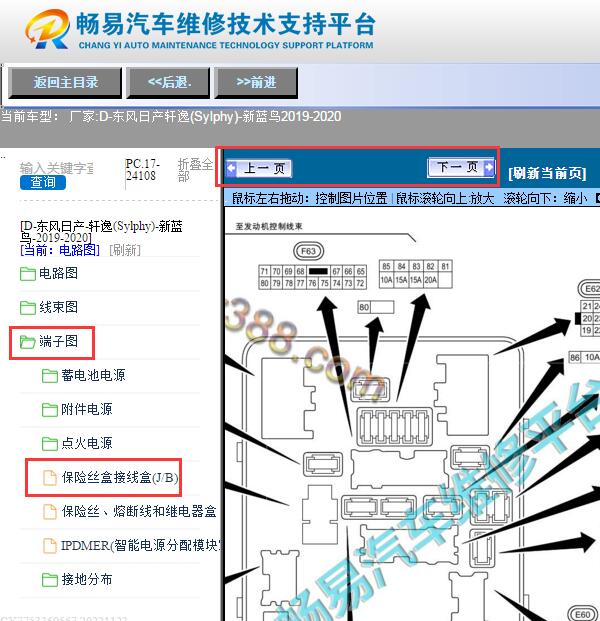Screen dimensions: 600x621
Task: Click [当前：电路图] link
Action: pos(60,250)
